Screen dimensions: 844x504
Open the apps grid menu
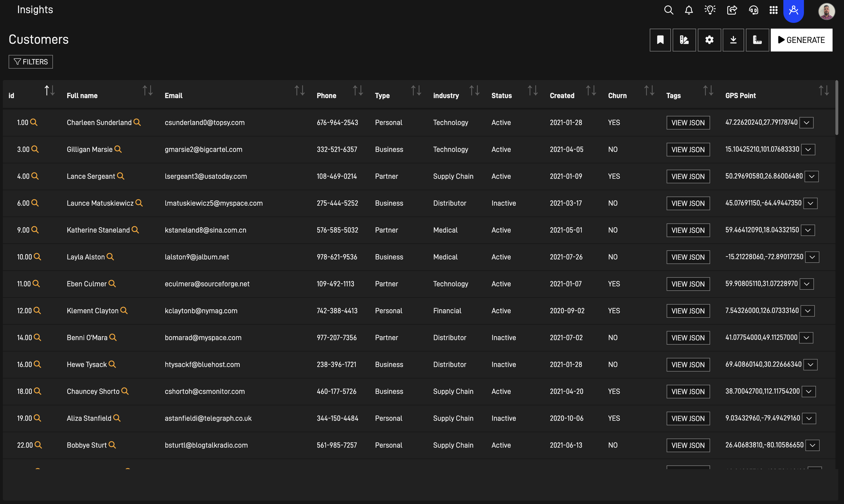[x=773, y=10]
